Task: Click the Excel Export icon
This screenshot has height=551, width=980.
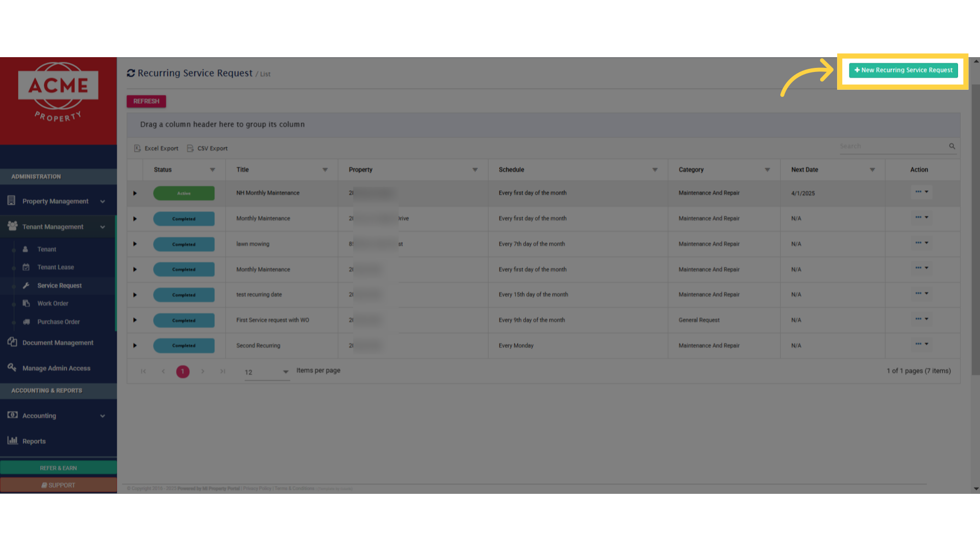Action: (137, 148)
